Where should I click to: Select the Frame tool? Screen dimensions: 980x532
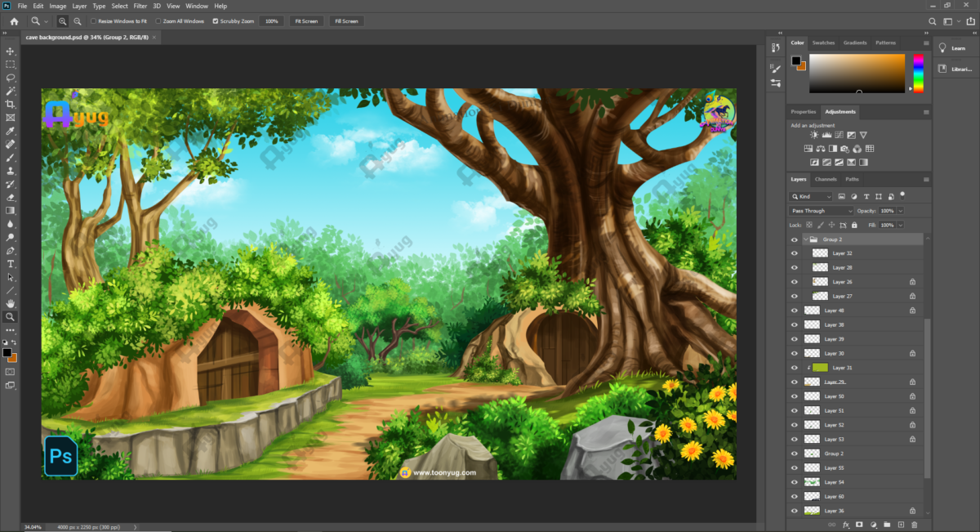[11, 117]
